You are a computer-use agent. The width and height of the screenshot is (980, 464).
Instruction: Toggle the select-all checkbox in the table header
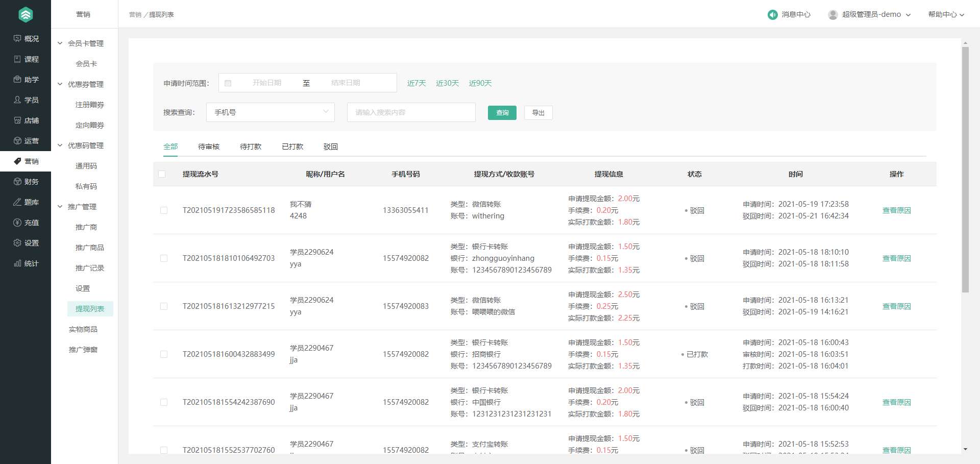[162, 174]
